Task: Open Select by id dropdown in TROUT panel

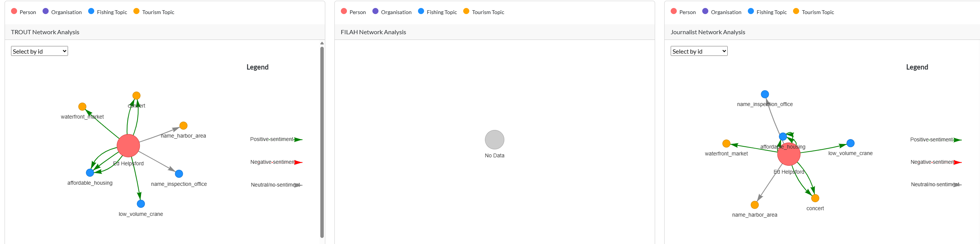Action: pos(40,51)
